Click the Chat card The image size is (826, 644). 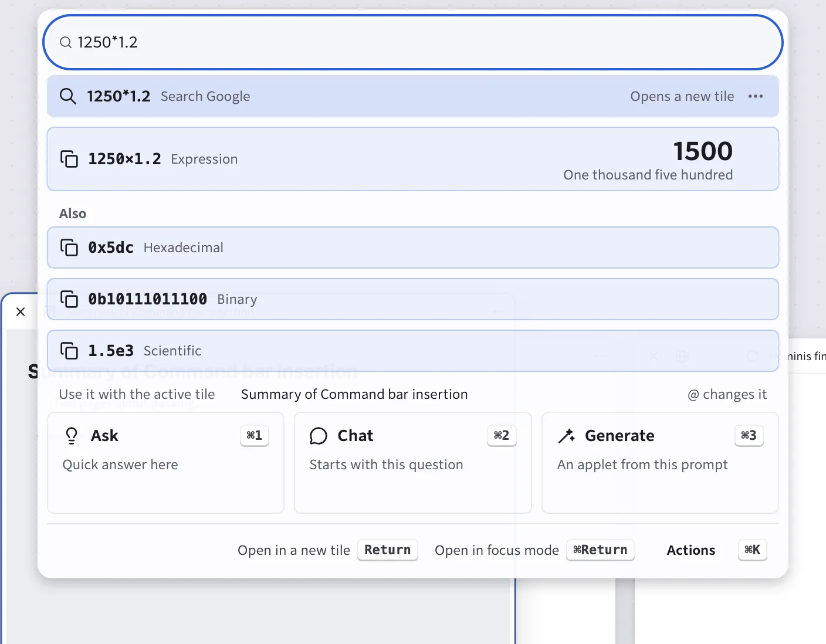413,463
